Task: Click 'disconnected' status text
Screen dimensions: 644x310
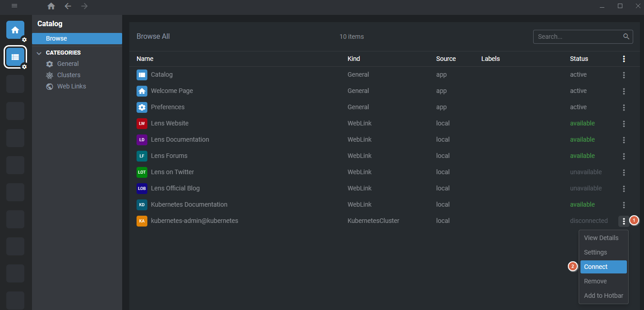Action: click(589, 221)
